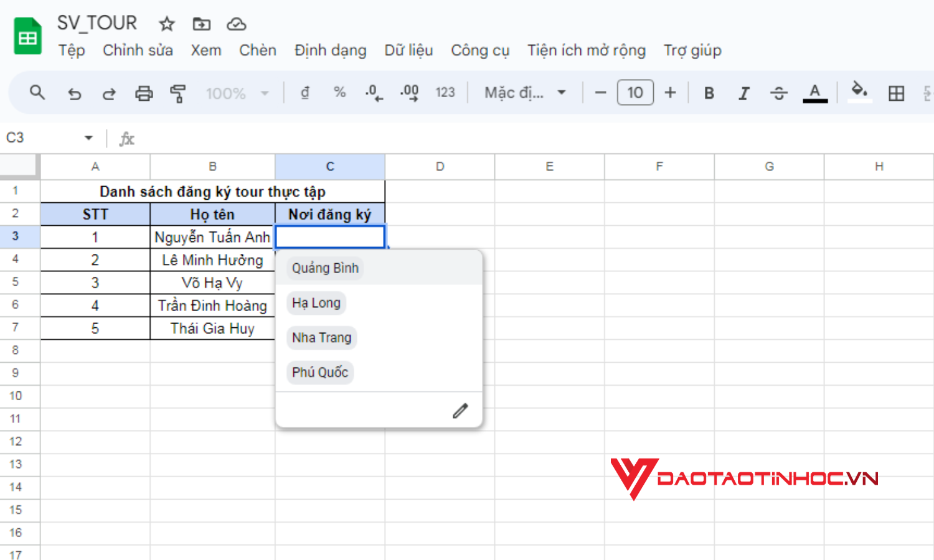This screenshot has height=560, width=934.
Task: Open the Định dạng menu
Action: coord(330,50)
